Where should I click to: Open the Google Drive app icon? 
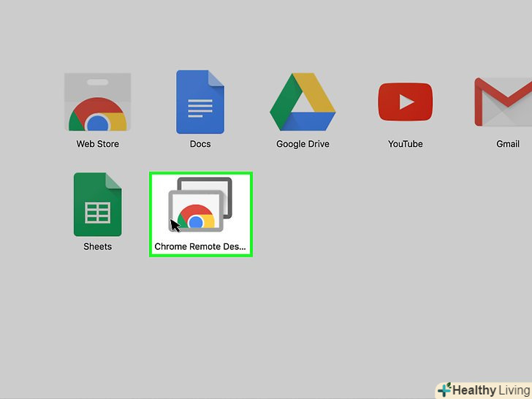pos(303,102)
